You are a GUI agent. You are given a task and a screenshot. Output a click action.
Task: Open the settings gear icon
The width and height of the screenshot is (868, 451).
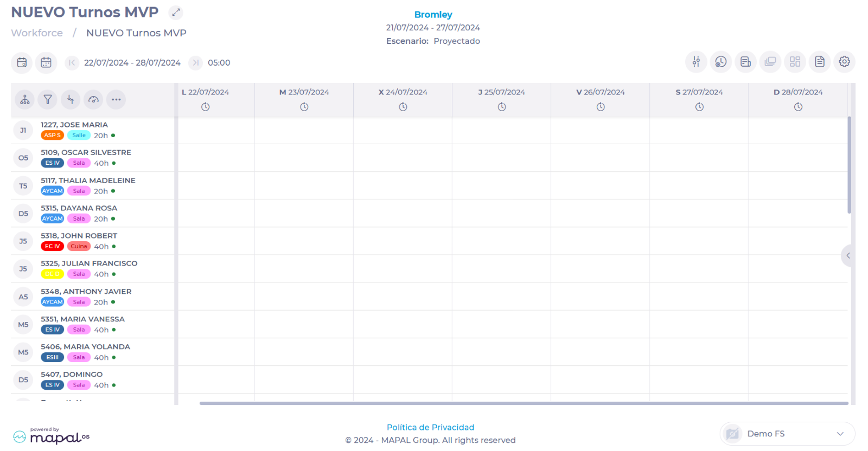pyautogui.click(x=844, y=62)
